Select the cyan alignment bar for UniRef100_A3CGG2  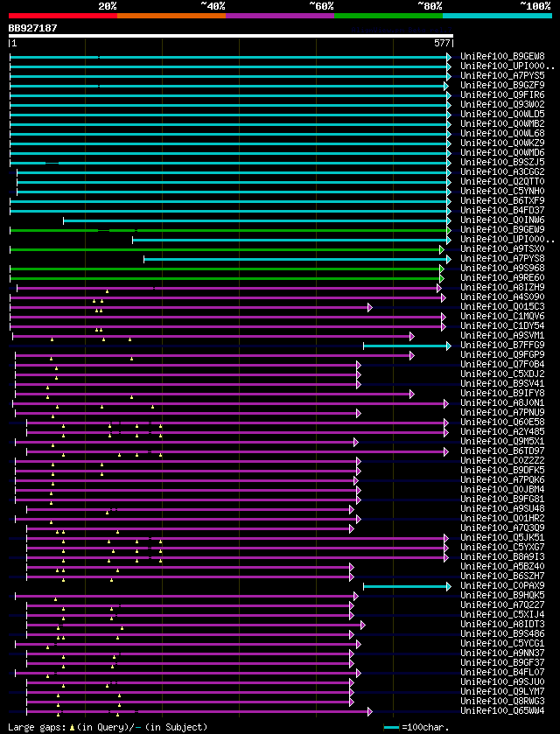pyautogui.click(x=232, y=172)
